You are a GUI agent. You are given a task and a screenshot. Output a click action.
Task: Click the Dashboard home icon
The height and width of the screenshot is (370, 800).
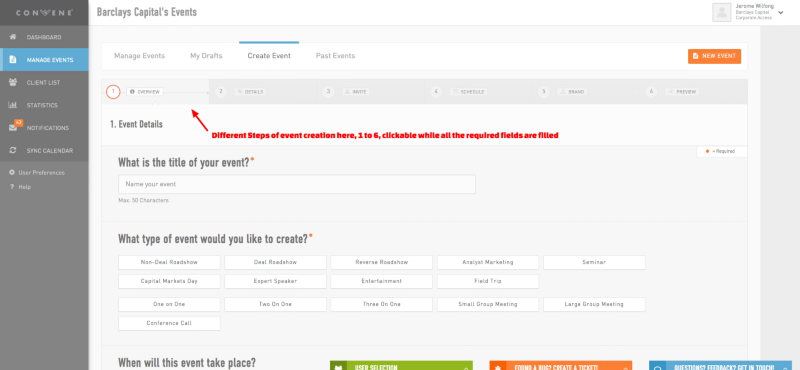pyautogui.click(x=13, y=37)
